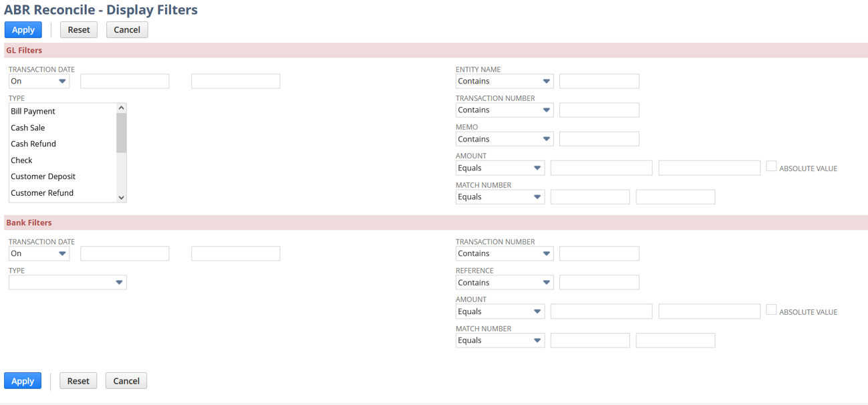Select Cash Refund in Type list
This screenshot has width=868, height=405.
[x=33, y=144]
